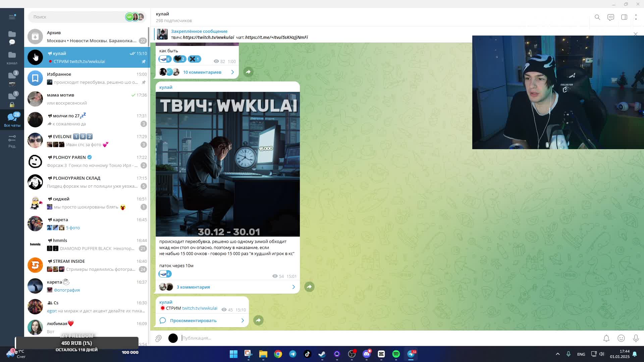Show hidden system tray icons chevron
The height and width of the screenshot is (362, 644).
pos(558,354)
